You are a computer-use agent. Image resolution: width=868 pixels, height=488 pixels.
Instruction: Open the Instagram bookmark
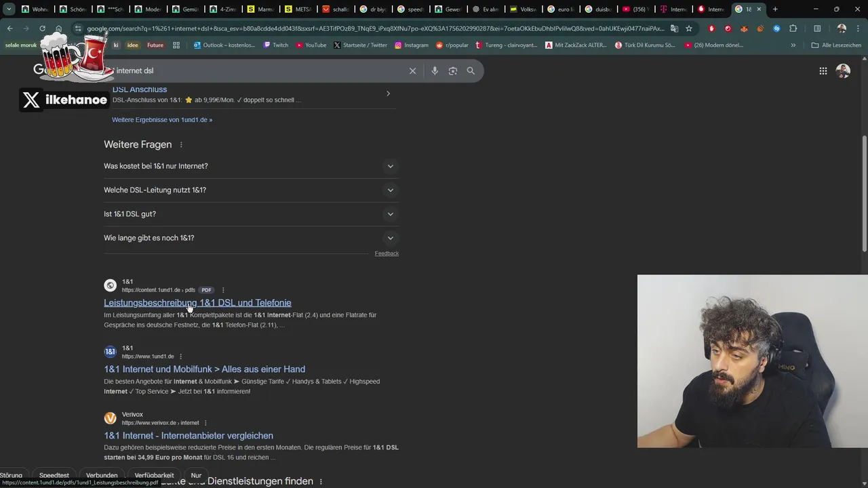coord(412,45)
